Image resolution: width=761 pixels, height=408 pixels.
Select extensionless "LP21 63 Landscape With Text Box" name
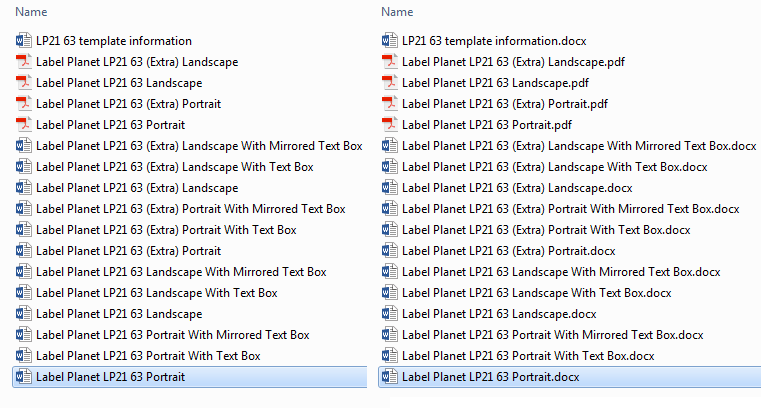coord(157,293)
